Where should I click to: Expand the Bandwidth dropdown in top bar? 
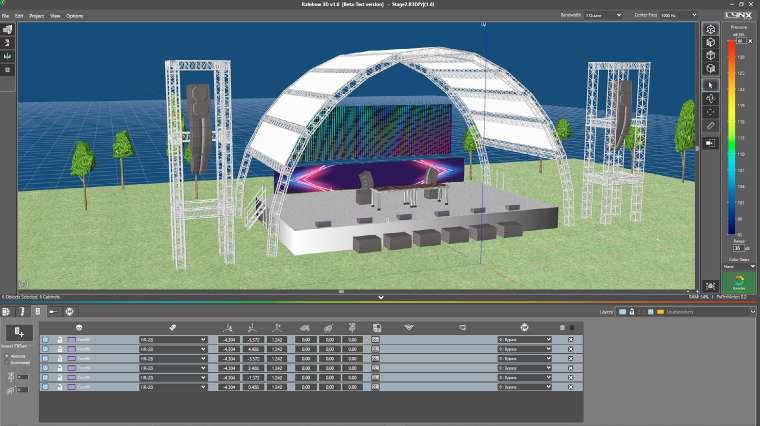(x=603, y=16)
